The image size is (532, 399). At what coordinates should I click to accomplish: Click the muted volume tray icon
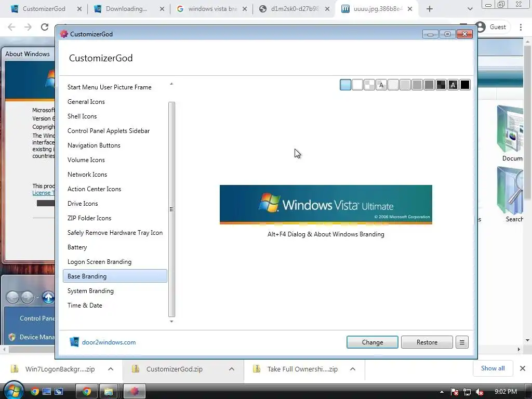click(x=480, y=392)
